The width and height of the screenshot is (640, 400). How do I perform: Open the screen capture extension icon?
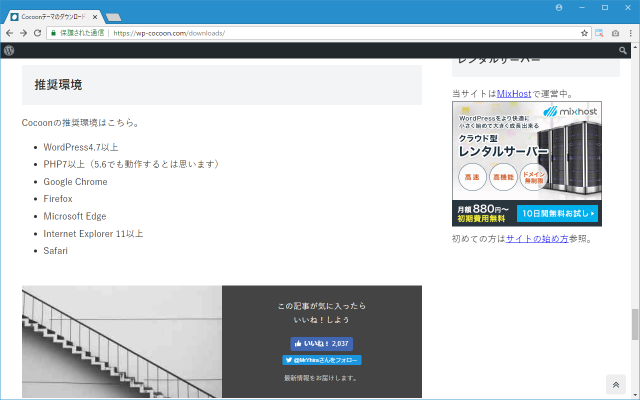pos(599,33)
